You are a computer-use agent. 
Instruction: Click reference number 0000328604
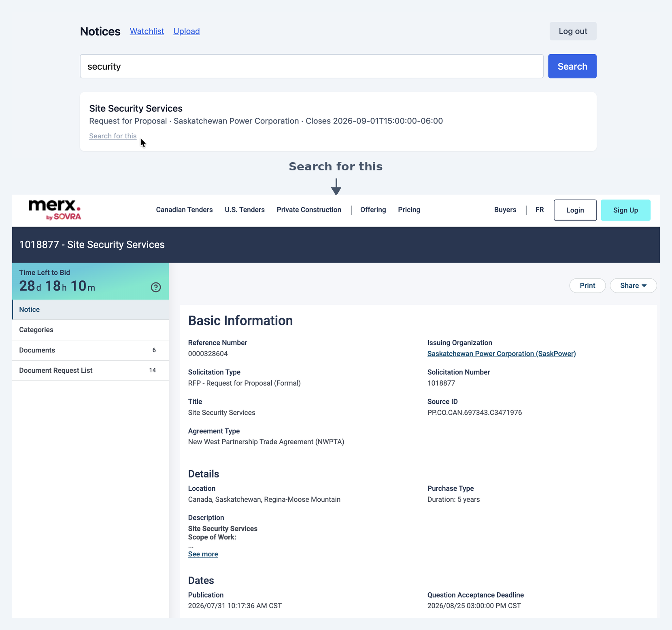click(208, 354)
